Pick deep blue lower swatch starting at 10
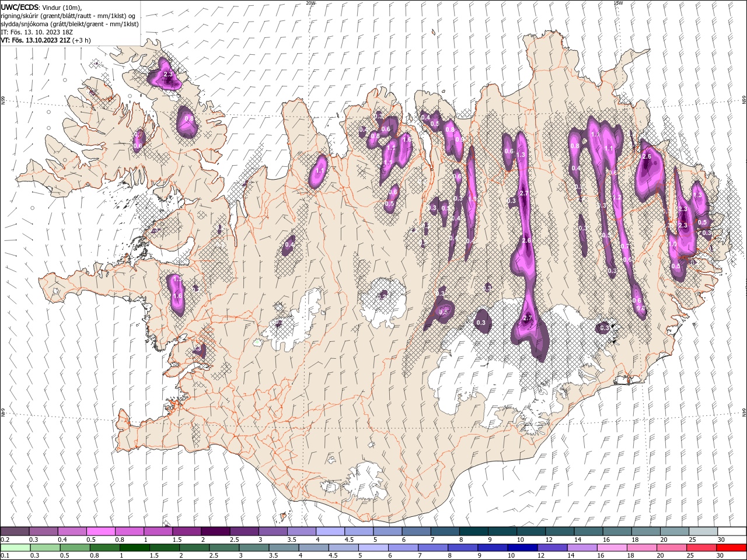Screen dimensions: 747x560 (522, 548)
